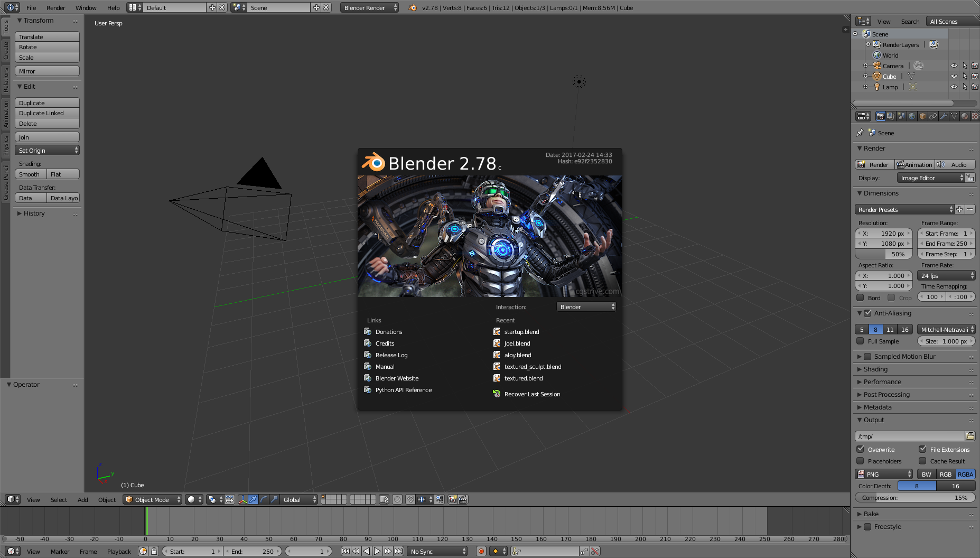Open the Set Origin dropdown
Image resolution: width=980 pixels, height=558 pixels.
click(x=47, y=150)
